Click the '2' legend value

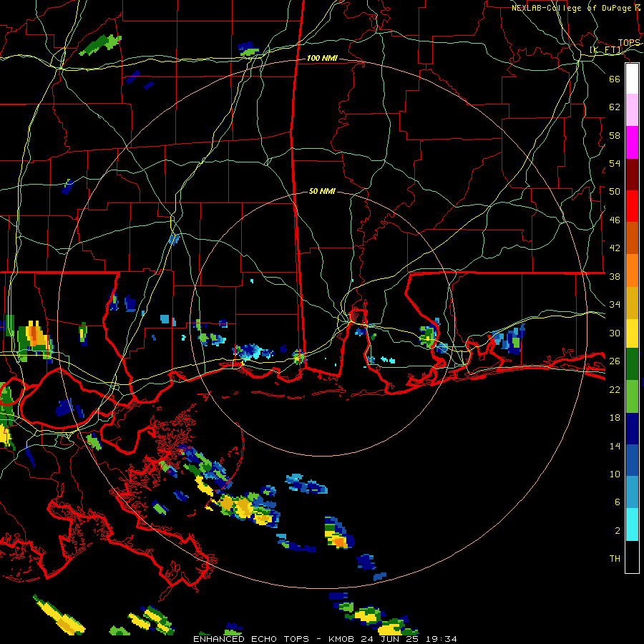(618, 531)
